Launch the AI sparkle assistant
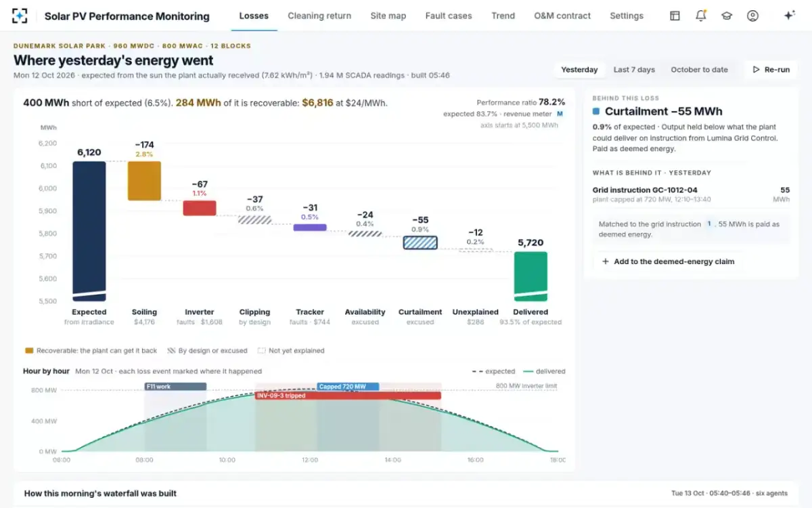The width and height of the screenshot is (812, 508). click(789, 16)
